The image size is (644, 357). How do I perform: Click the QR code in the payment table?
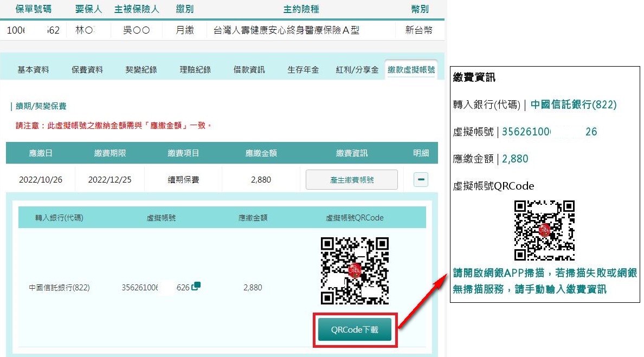pos(355,271)
